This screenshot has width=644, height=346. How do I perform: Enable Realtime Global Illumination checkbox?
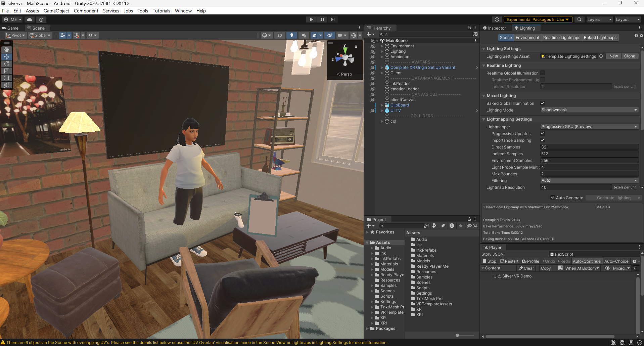pos(543,73)
